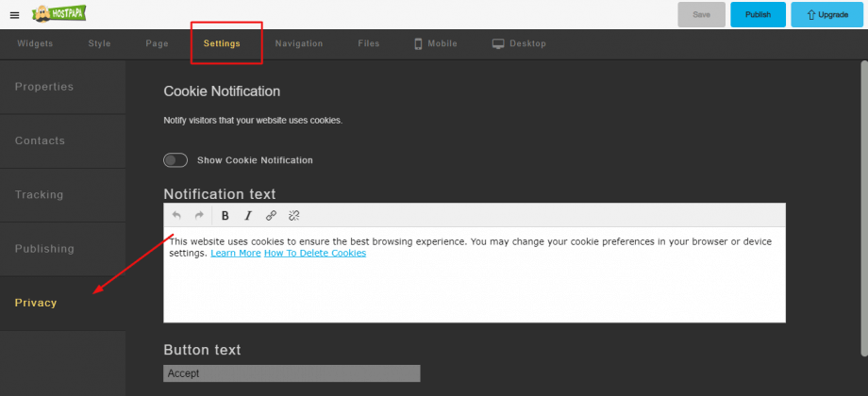Toggle bold formatting in notification editor
868x396 pixels.
pos(225,216)
